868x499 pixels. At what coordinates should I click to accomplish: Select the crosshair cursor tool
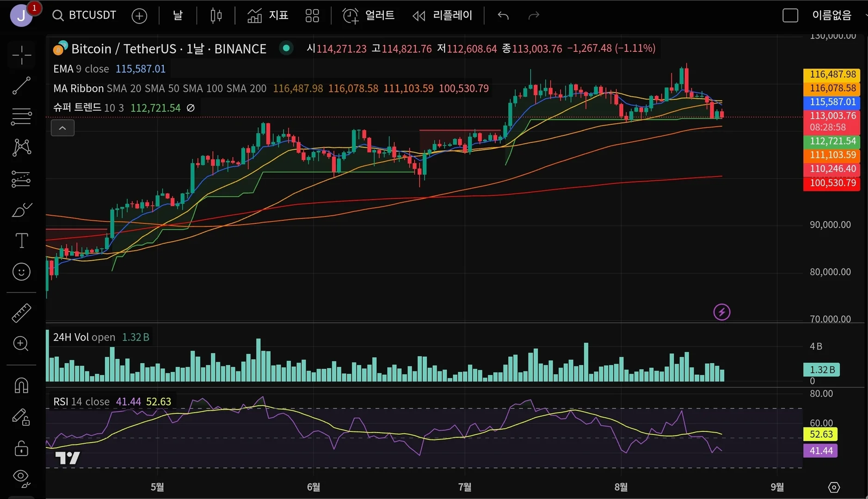(21, 55)
